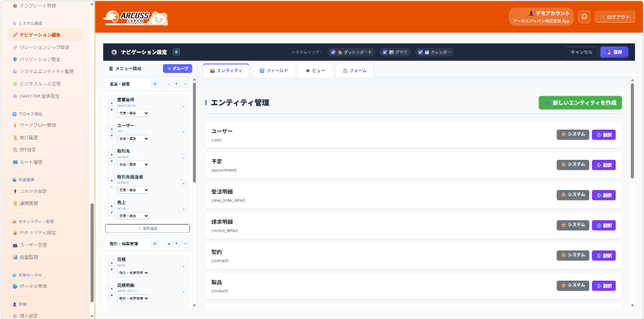The height and width of the screenshot is (319, 644).
Task: Move the 取引先 item up one position
Action: [111, 154]
